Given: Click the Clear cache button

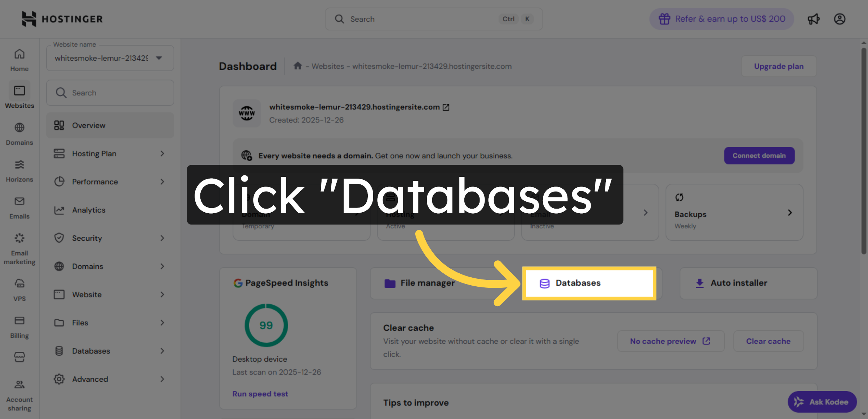Looking at the screenshot, I should [x=768, y=341].
